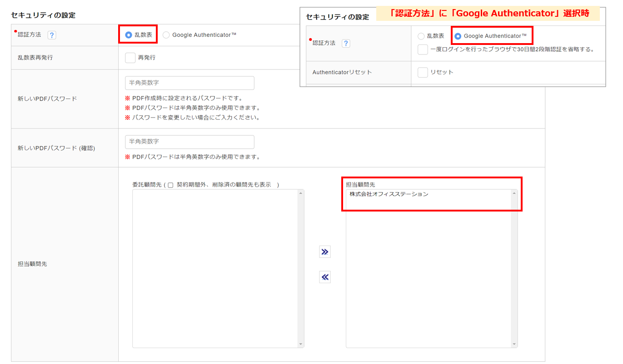623x364 pixels.
Task: Focus the 新しいPDFパスワード input field
Action: 189,83
